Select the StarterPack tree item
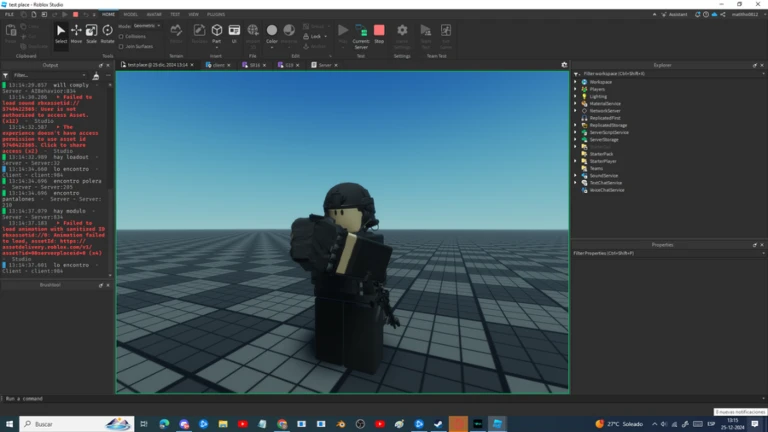 (x=601, y=154)
